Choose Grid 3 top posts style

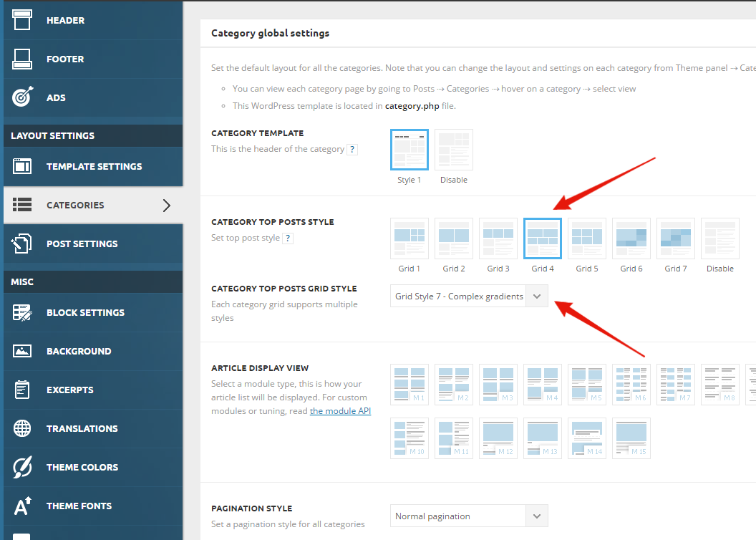coord(498,238)
